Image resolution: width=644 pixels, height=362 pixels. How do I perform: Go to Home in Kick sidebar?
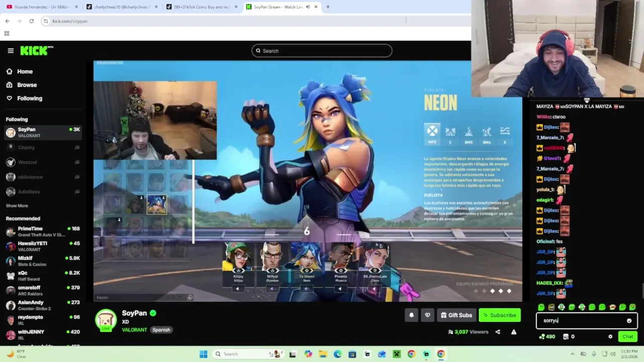click(19, 71)
